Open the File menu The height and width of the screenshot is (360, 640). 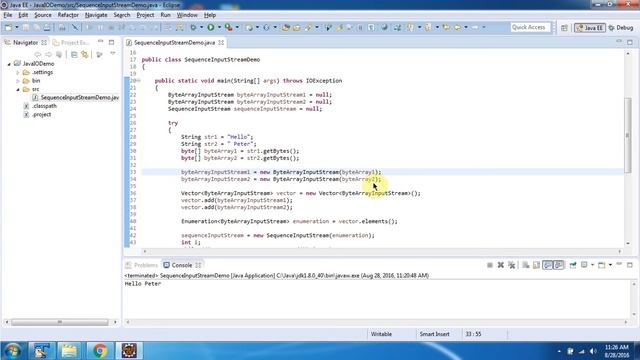tap(8, 15)
